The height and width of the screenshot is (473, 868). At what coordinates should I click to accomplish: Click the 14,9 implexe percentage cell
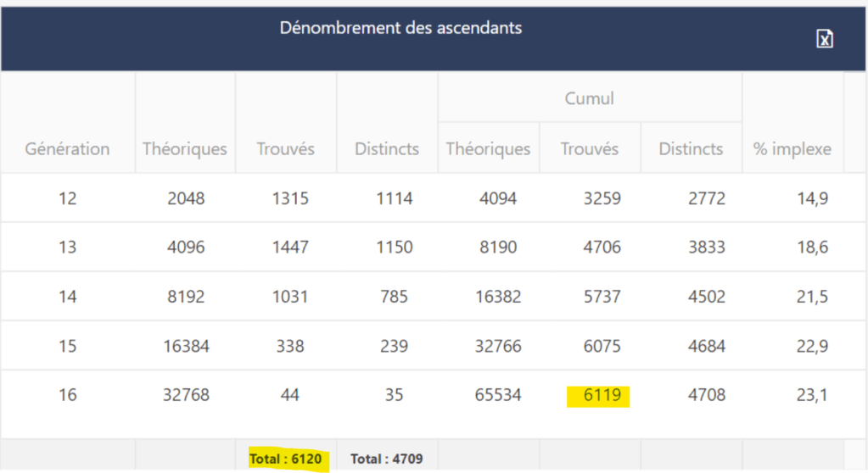pos(812,198)
